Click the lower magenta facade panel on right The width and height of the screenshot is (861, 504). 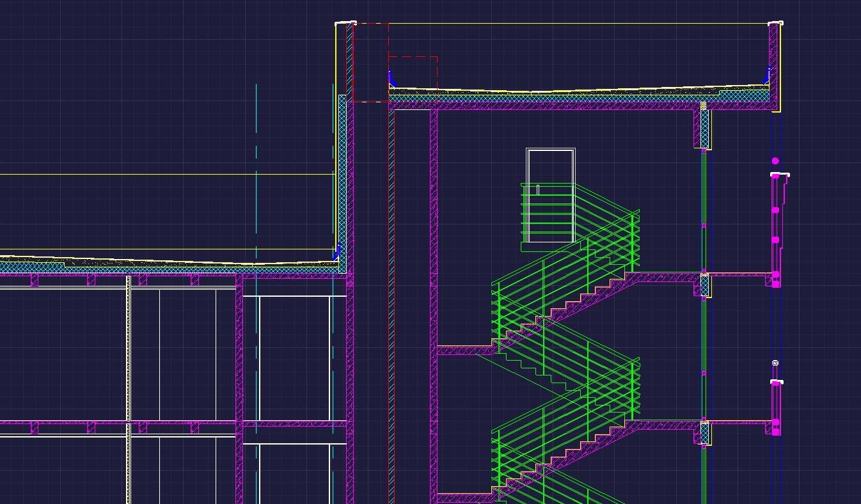point(776,406)
